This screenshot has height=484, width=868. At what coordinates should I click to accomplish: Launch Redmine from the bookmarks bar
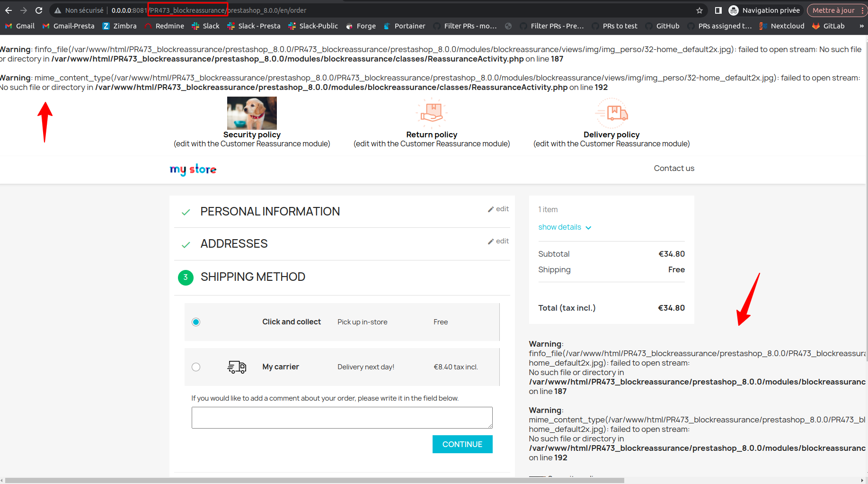[x=164, y=26]
